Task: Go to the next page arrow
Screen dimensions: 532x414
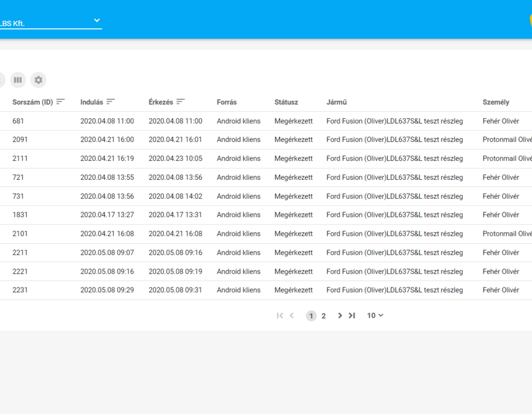Action: pos(340,316)
